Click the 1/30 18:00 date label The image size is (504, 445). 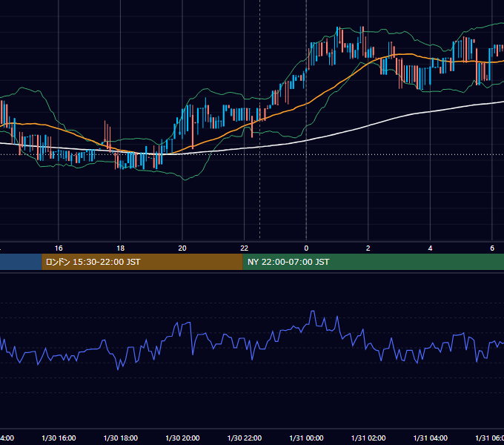(121, 438)
